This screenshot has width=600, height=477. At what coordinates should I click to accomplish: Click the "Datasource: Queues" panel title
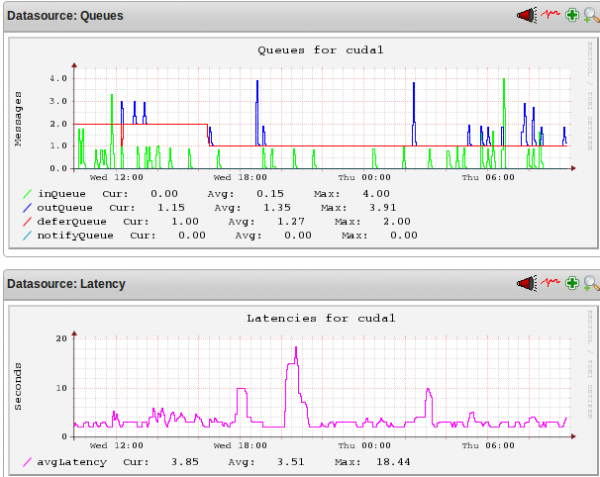tap(66, 15)
